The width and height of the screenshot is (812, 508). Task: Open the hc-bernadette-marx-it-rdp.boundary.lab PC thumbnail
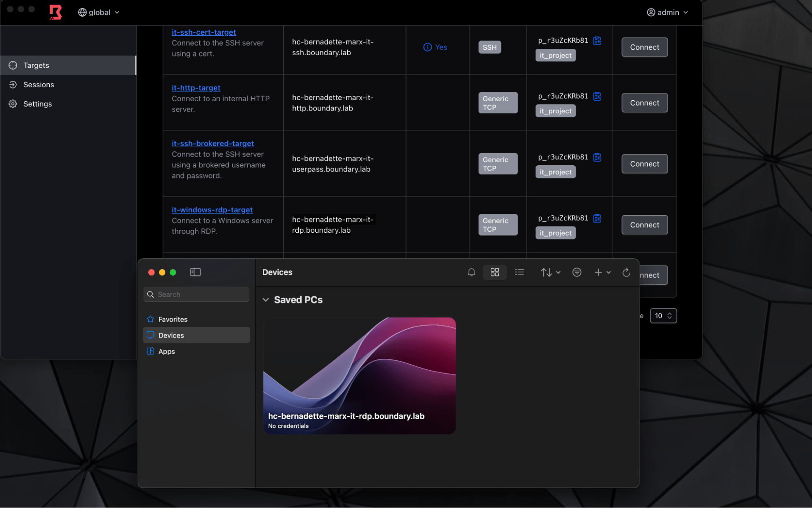click(x=359, y=375)
